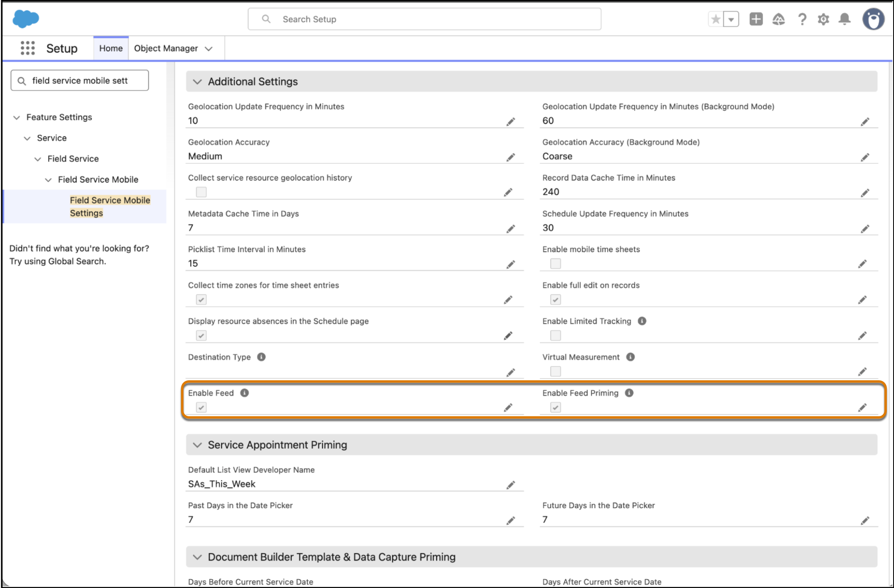This screenshot has height=588, width=894.
Task: Click the Field Service Mobile tree item
Action: [x=98, y=179]
